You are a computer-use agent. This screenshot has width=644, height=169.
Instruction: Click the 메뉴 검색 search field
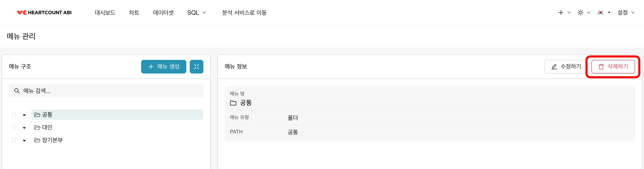[x=106, y=91]
